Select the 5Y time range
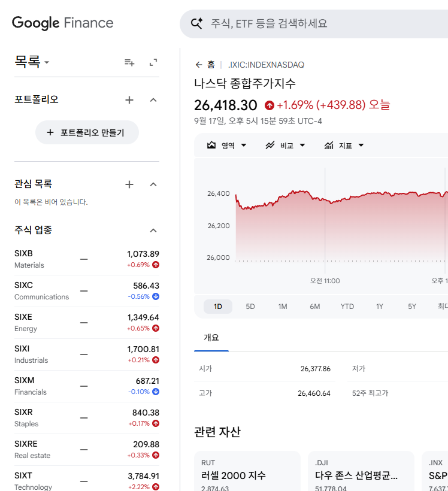 pos(412,307)
